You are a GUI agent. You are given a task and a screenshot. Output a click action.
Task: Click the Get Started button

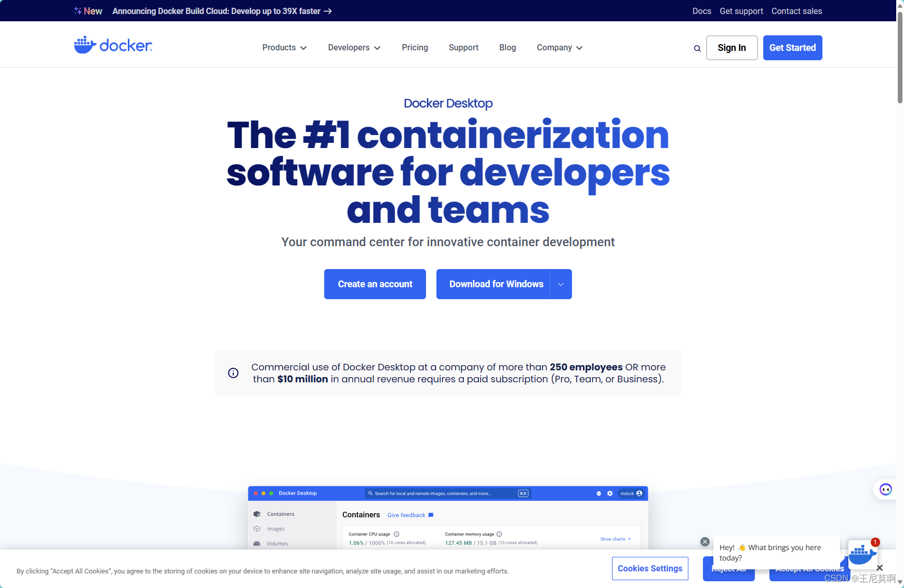coord(792,48)
